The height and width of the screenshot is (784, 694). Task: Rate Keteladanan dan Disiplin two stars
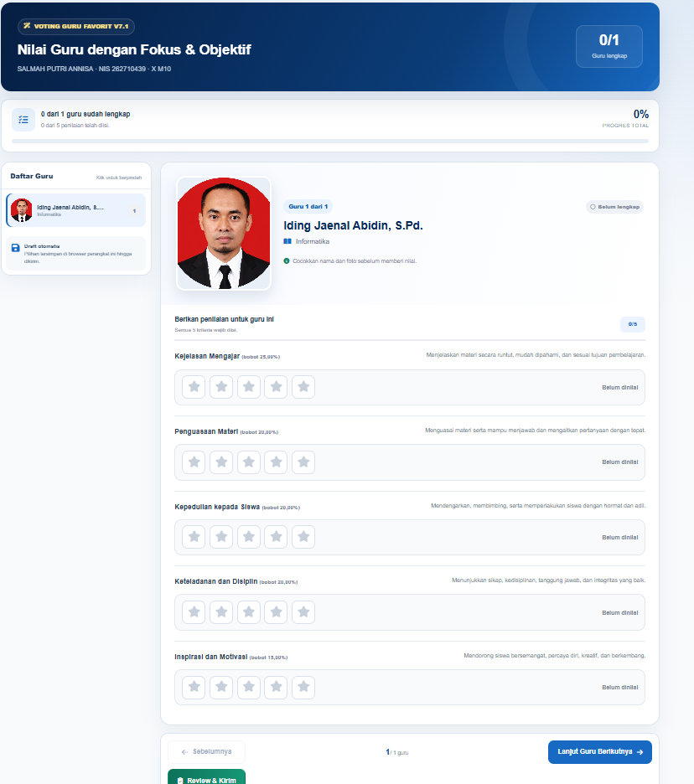[221, 612]
